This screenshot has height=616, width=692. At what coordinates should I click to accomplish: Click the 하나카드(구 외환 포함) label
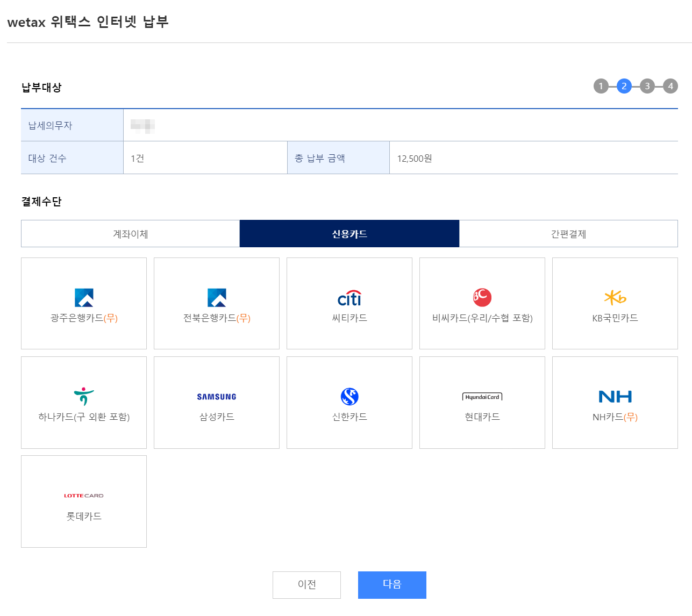84,417
